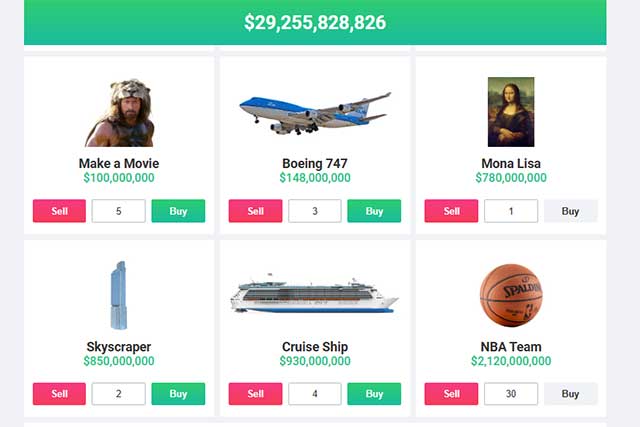The height and width of the screenshot is (427, 640).
Task: Select the Cruise Ship quantity input
Action: pyautogui.click(x=314, y=394)
